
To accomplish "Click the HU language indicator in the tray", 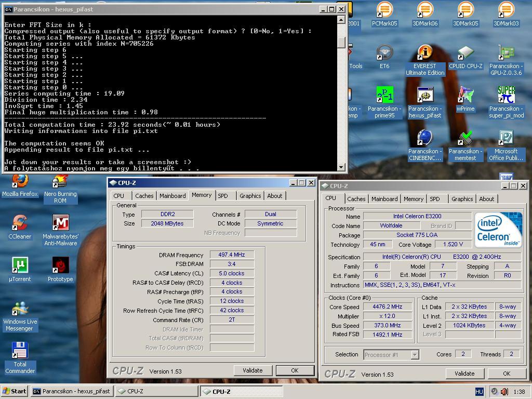I will tap(479, 392).
